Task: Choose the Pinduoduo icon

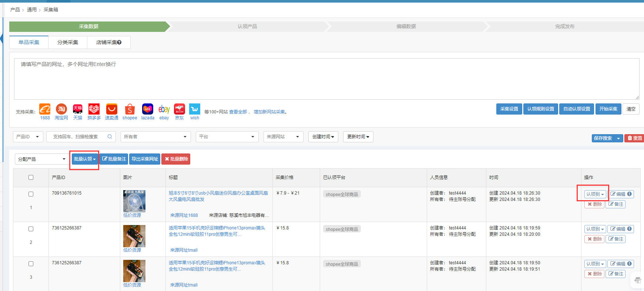Action: point(94,109)
